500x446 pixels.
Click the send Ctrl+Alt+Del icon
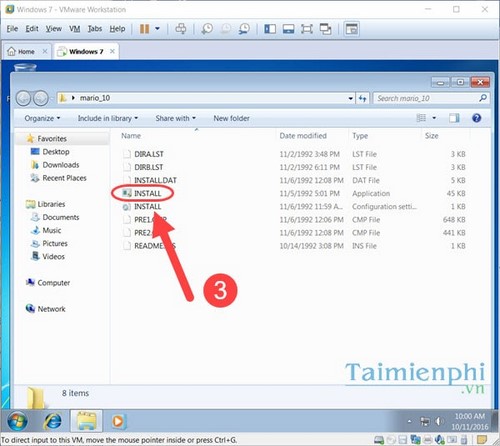click(x=181, y=29)
